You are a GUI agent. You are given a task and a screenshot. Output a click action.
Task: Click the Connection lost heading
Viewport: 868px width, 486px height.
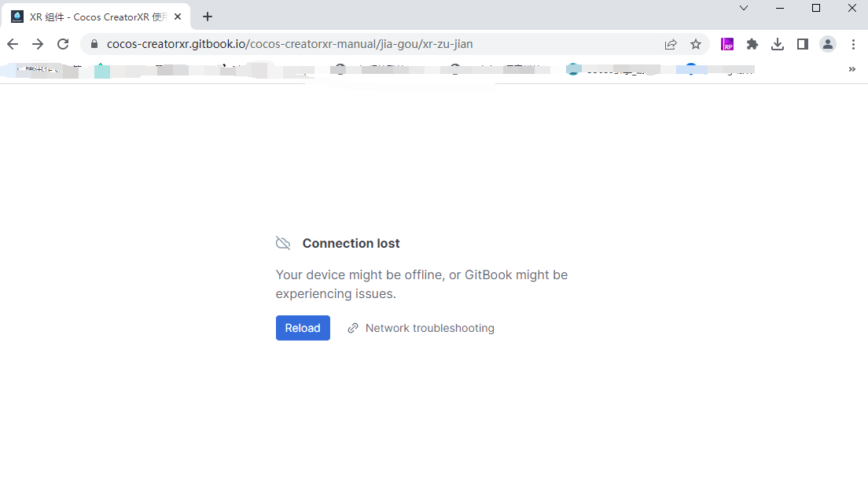pyautogui.click(x=351, y=244)
